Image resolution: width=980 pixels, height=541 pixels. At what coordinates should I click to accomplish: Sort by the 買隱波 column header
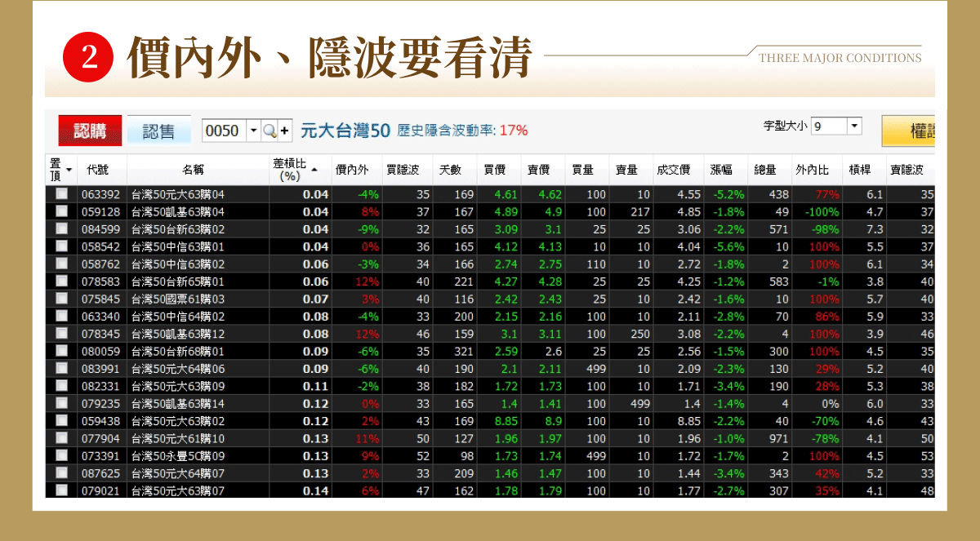[403, 170]
